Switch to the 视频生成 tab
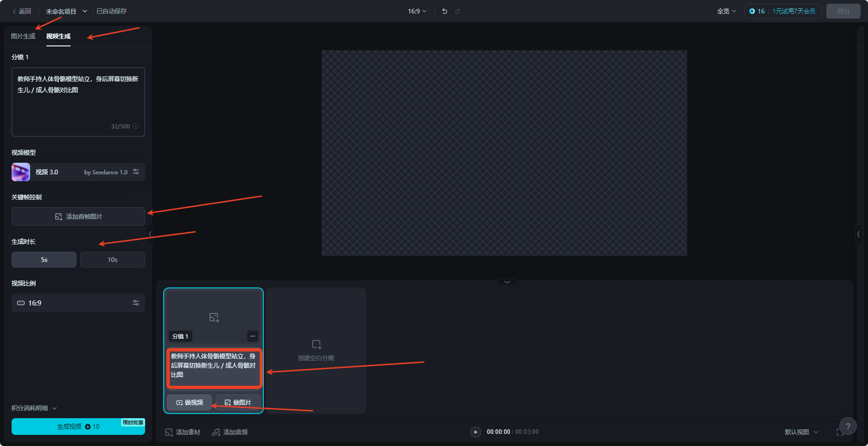The image size is (868, 446). tap(58, 36)
